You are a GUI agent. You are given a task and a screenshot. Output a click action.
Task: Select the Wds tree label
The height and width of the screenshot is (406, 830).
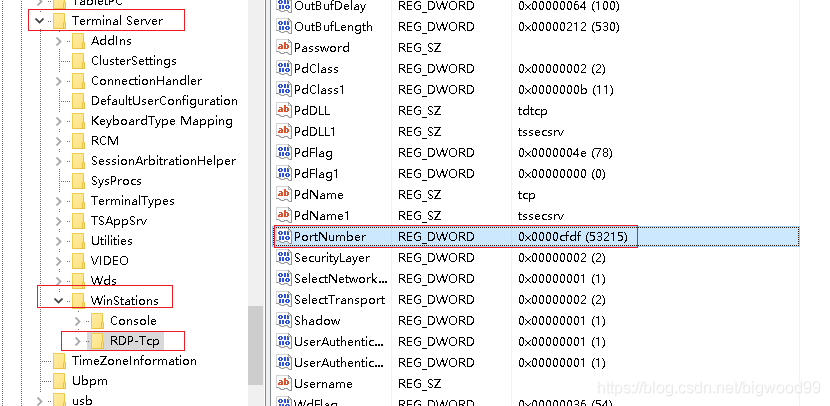tap(104, 281)
